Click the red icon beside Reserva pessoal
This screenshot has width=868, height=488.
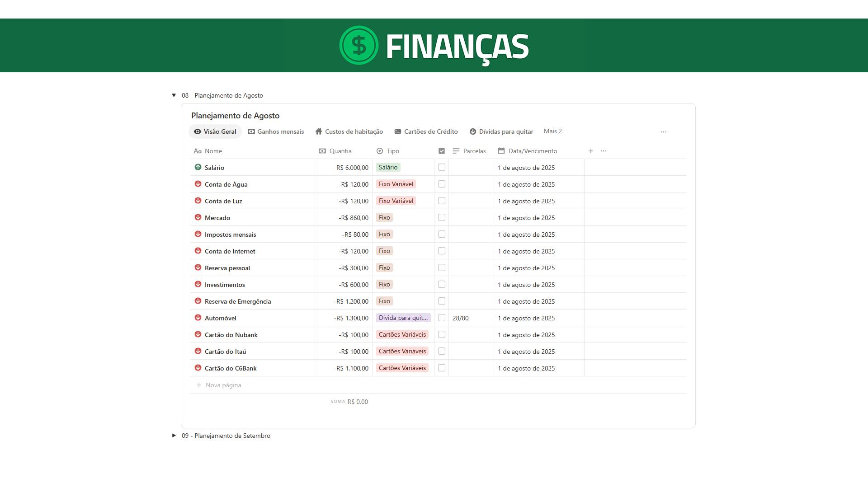pyautogui.click(x=198, y=267)
